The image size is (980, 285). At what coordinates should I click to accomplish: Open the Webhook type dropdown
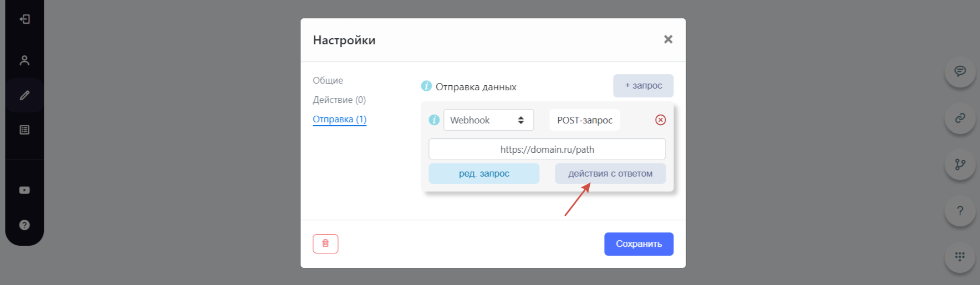(488, 120)
